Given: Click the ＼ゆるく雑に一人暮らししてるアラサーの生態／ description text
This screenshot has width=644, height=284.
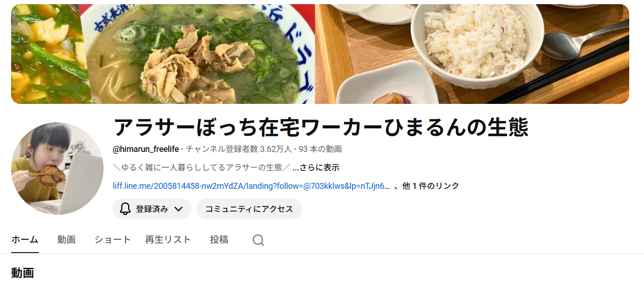Looking at the screenshot, I should click(201, 168).
